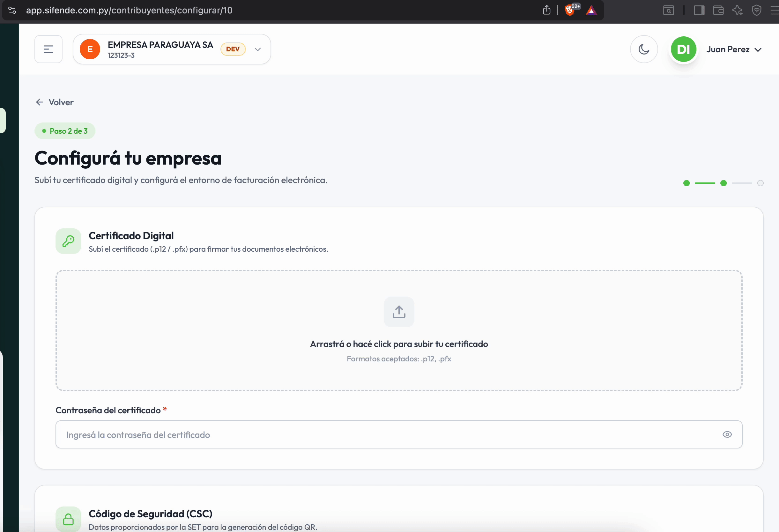Switch to dark mode with moon icon
Viewport: 779px width, 532px height.
[x=643, y=49]
